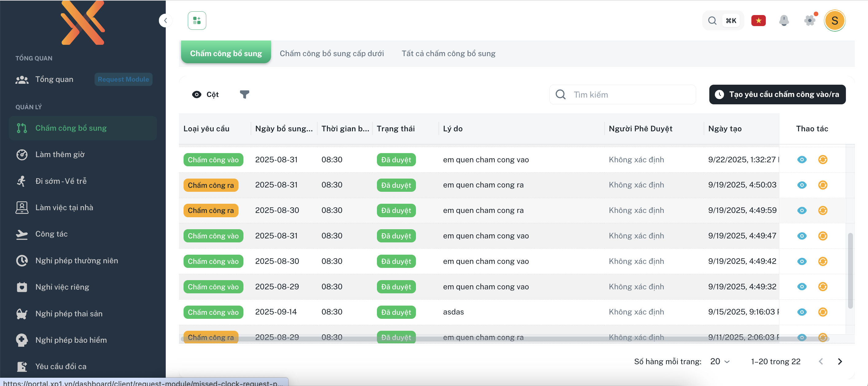Go to next page of results
Screen dimensions: 868x386
[x=840, y=361]
